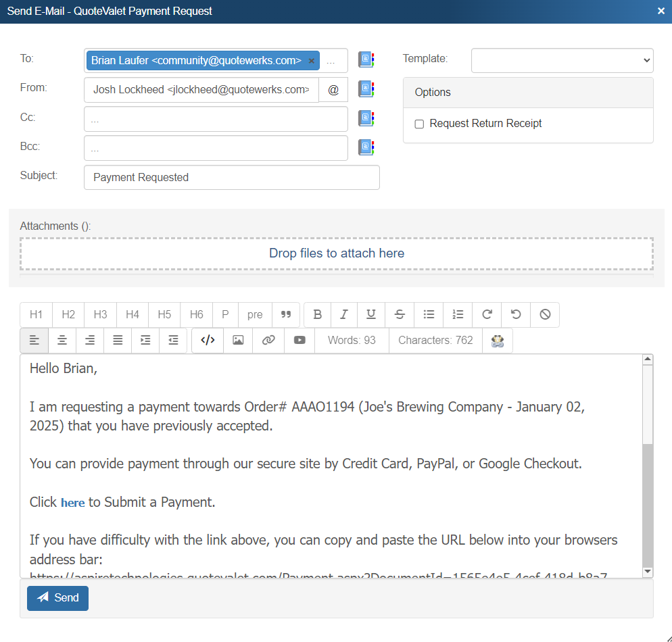The height and width of the screenshot is (642, 672).
Task: Apply H1 heading style
Action: point(36,314)
